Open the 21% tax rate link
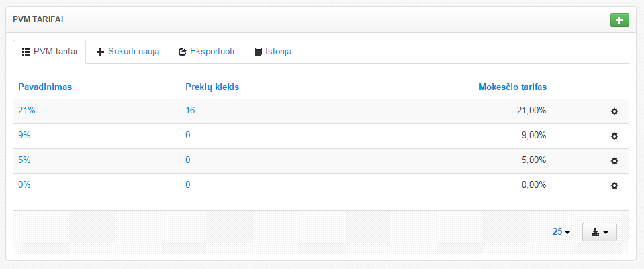Viewport: 644px width, 269px height. (x=27, y=111)
